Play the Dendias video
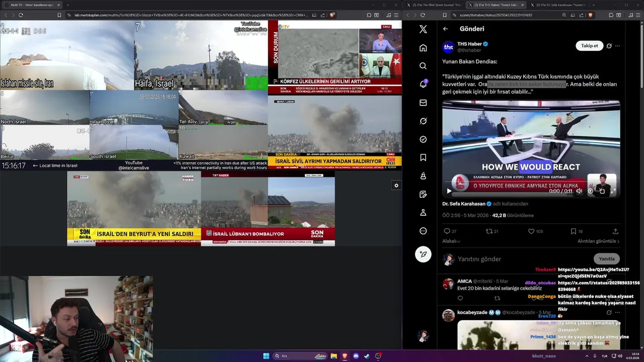The width and height of the screenshot is (644, 362). point(449,191)
